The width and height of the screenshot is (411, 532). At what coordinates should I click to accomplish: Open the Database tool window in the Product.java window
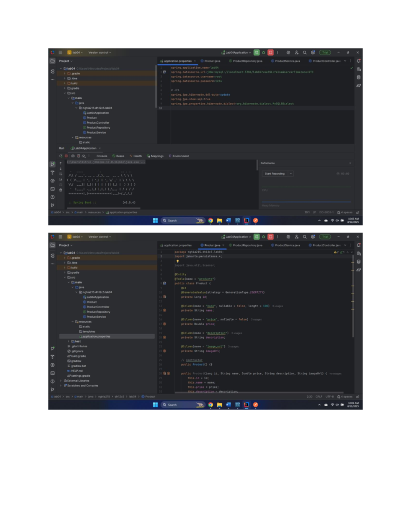(359, 262)
